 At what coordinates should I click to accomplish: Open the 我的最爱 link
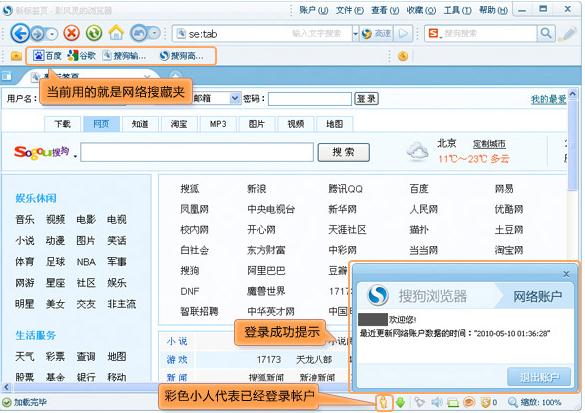coord(548,99)
